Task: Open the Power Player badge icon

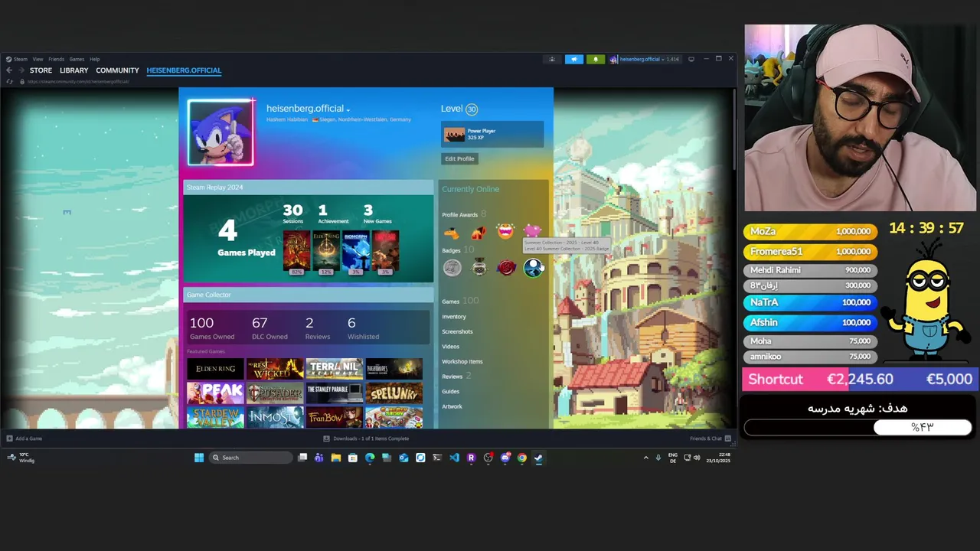Action: click(x=455, y=135)
